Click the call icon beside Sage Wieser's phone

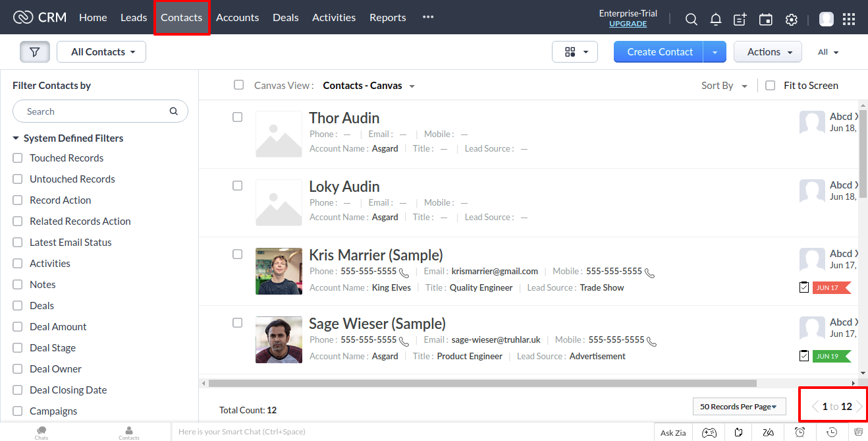pyautogui.click(x=404, y=341)
